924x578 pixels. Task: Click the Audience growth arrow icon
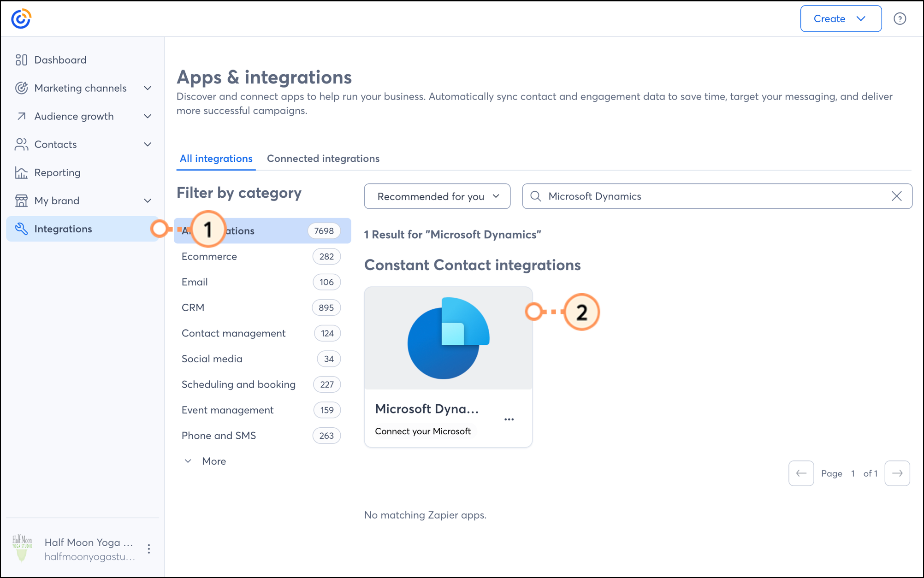point(21,116)
